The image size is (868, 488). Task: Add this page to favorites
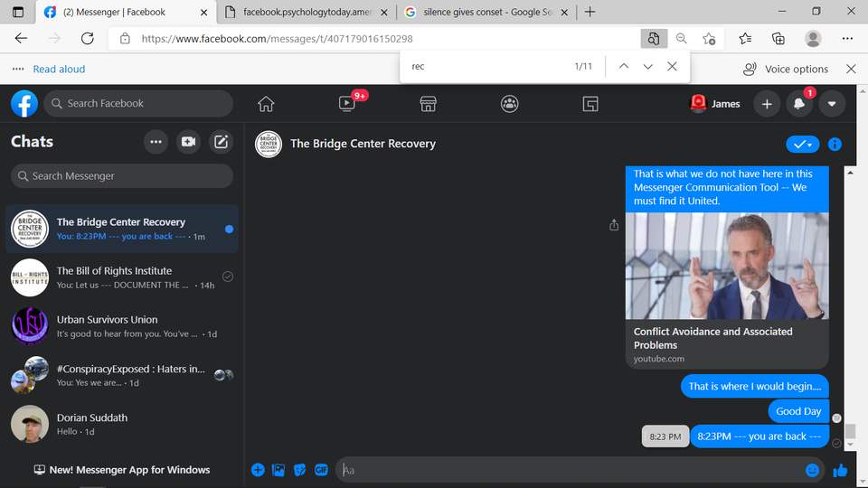pyautogui.click(x=709, y=39)
